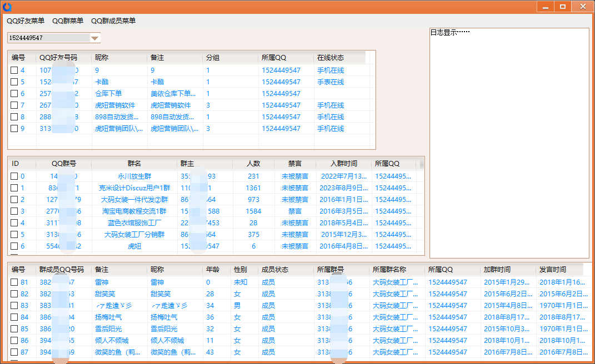
Task: Select group name 蓝色衣馆服饰工厂
Action: (134, 223)
